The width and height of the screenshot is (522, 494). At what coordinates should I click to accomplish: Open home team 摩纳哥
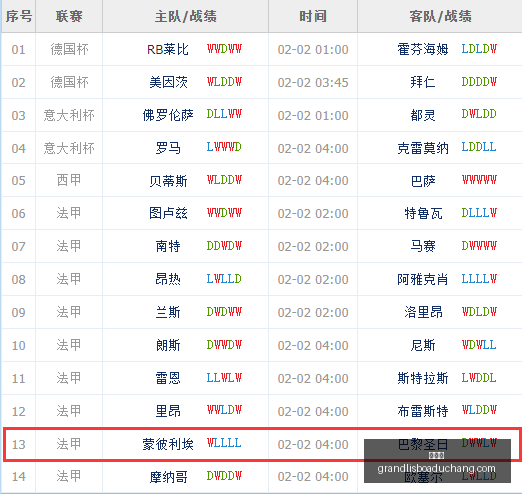point(168,477)
